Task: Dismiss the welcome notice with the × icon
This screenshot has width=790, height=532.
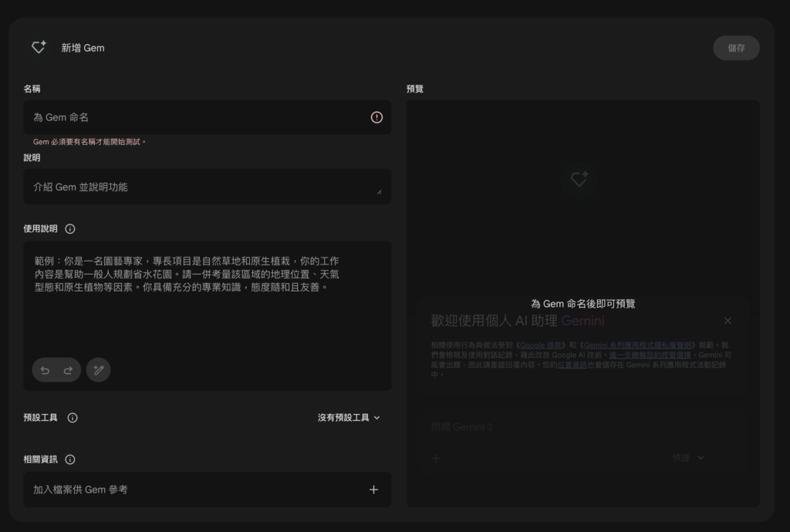Action: pos(728,321)
